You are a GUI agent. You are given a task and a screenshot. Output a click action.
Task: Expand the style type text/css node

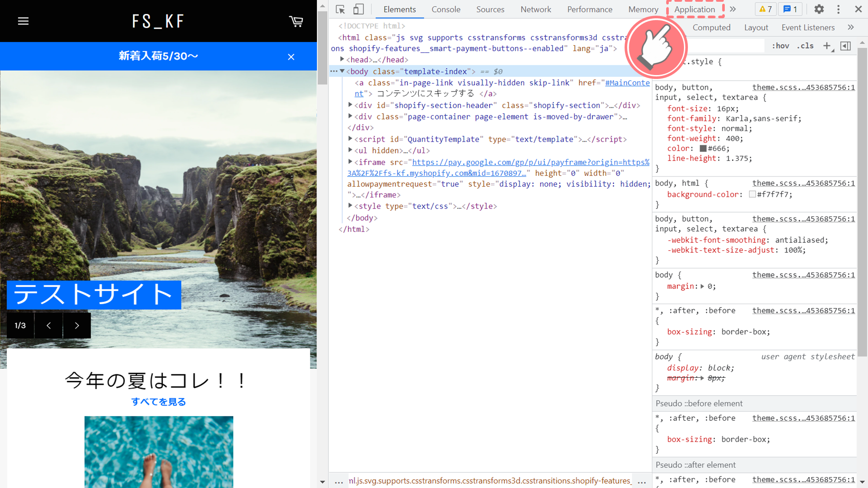350,206
